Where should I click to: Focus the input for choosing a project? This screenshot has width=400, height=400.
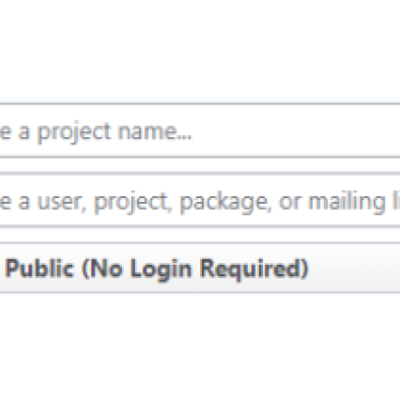coord(200,131)
